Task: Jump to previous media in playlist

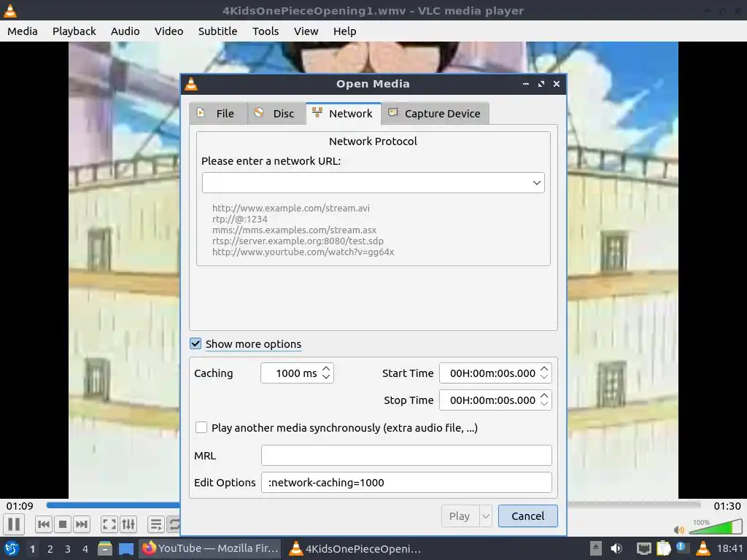Action: [43, 525]
